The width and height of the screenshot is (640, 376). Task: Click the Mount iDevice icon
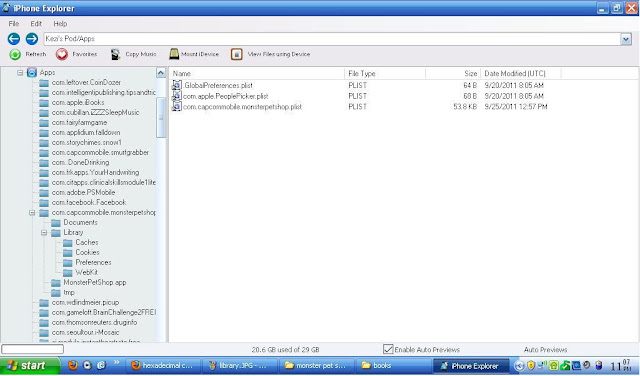[x=174, y=54]
